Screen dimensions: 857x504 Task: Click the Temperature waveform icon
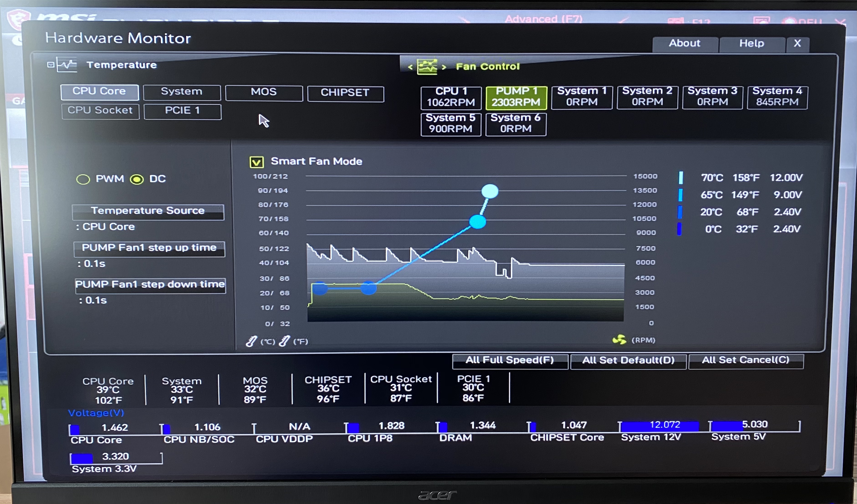coord(67,64)
